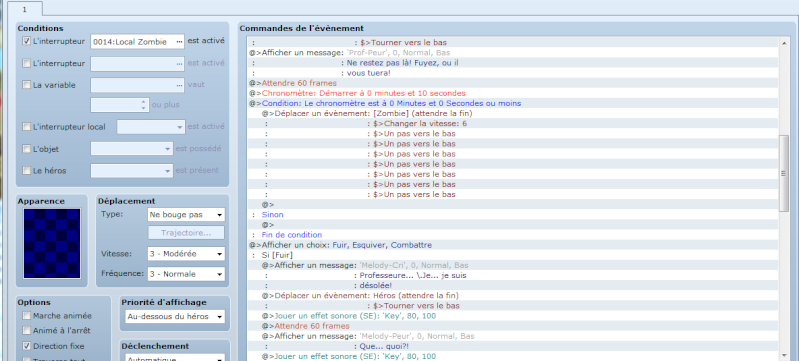
Task: Click the scrollbar down arrow
Action: pyautogui.click(x=784, y=355)
